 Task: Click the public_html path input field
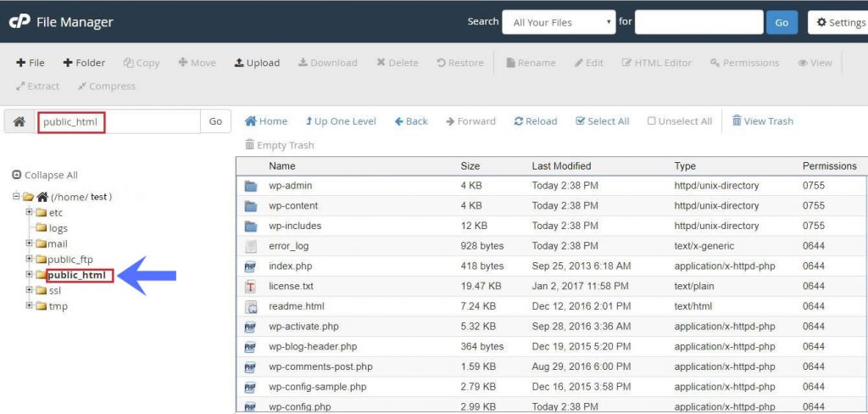[117, 121]
